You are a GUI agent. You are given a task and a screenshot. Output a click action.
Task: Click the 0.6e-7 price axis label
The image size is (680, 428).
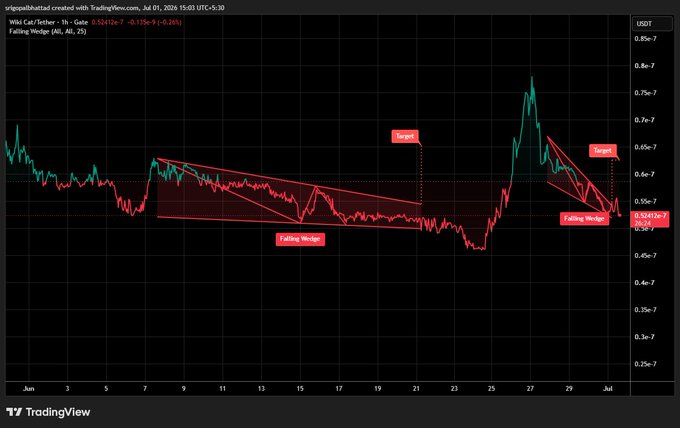(644, 174)
